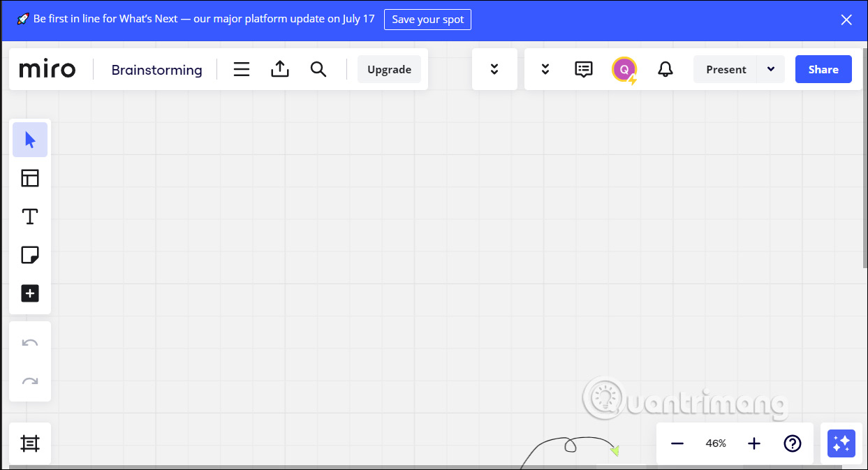Expand the collaboration toolbar chevron

(x=545, y=69)
